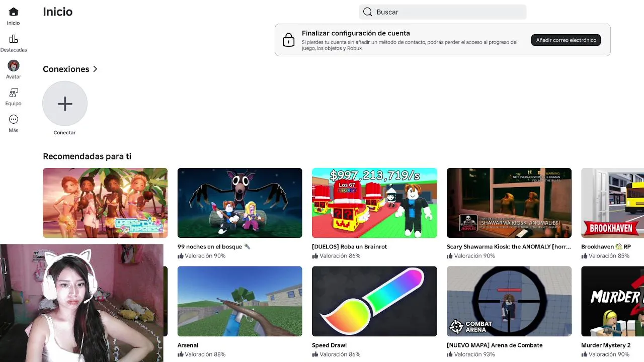This screenshot has height=362, width=644.
Task: Click thumbs-up icon under Arsenal
Action: pyautogui.click(x=181, y=354)
